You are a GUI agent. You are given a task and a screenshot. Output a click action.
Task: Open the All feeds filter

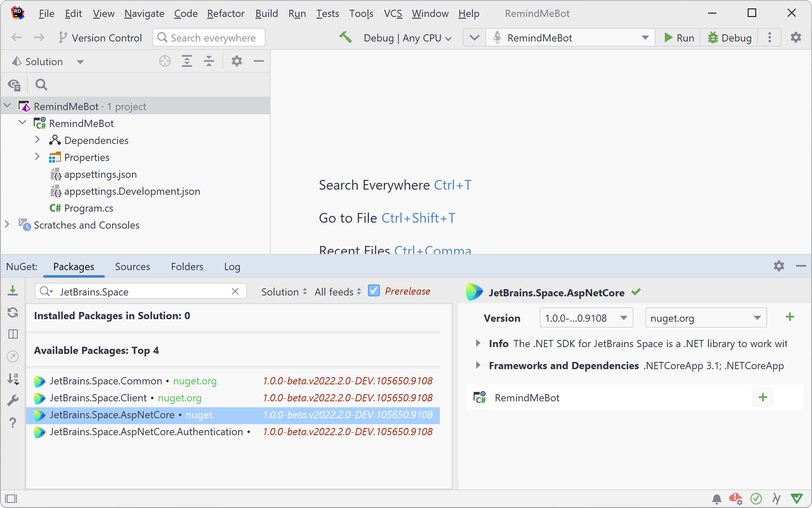tap(337, 292)
